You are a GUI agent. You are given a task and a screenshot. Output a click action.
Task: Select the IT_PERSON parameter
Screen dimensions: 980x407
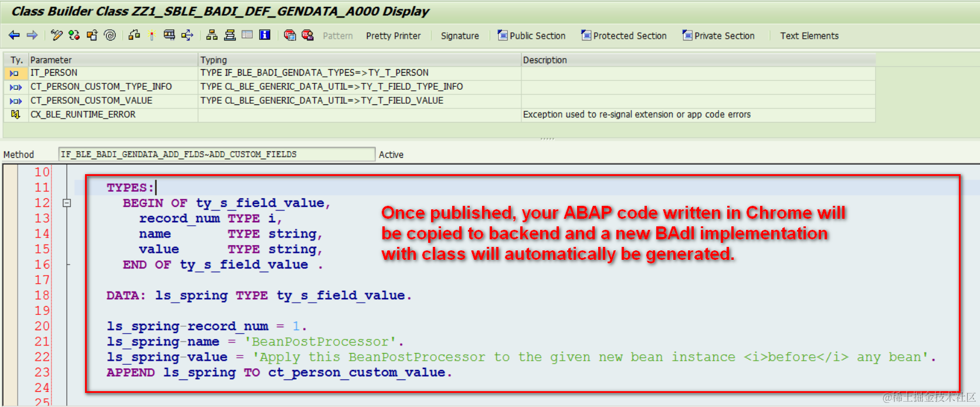(x=54, y=73)
